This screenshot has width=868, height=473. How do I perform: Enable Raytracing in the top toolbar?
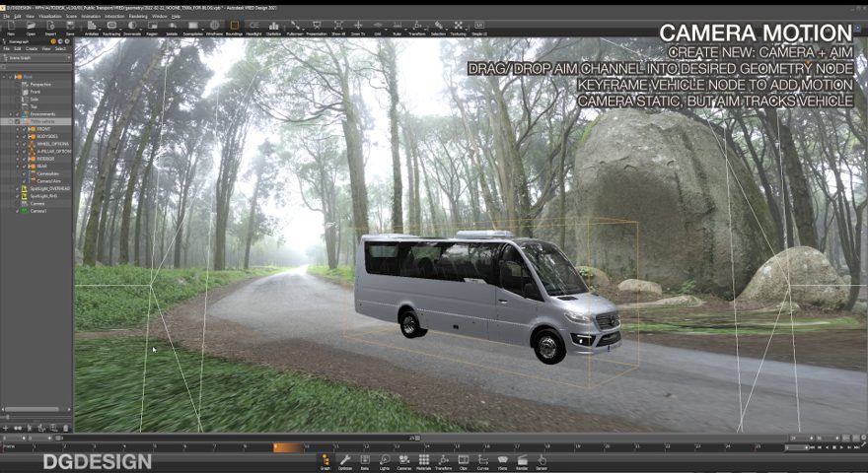coord(111,27)
